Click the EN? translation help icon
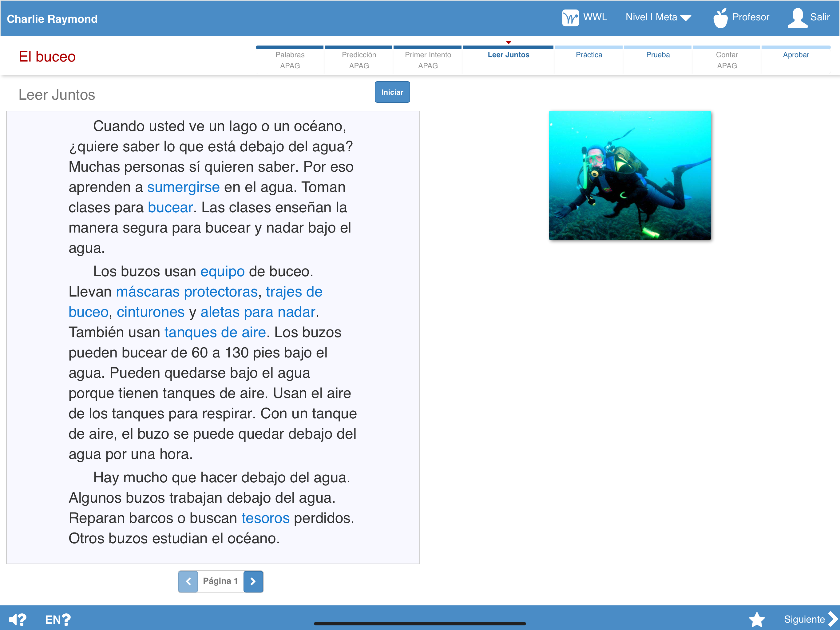The width and height of the screenshot is (840, 630). click(x=58, y=619)
